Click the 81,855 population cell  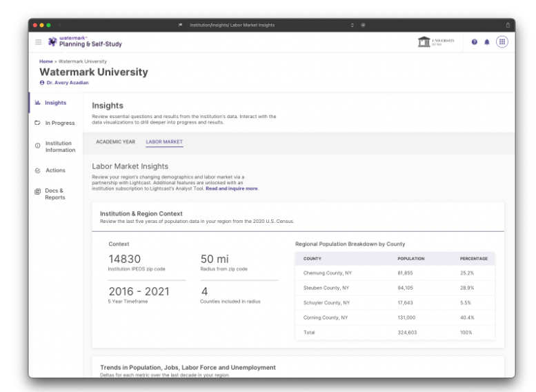405,273
